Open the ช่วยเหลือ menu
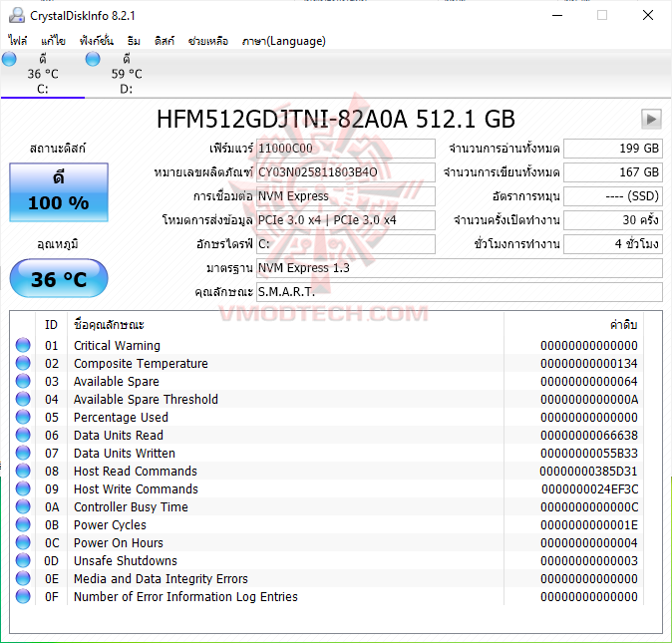 click(x=207, y=41)
